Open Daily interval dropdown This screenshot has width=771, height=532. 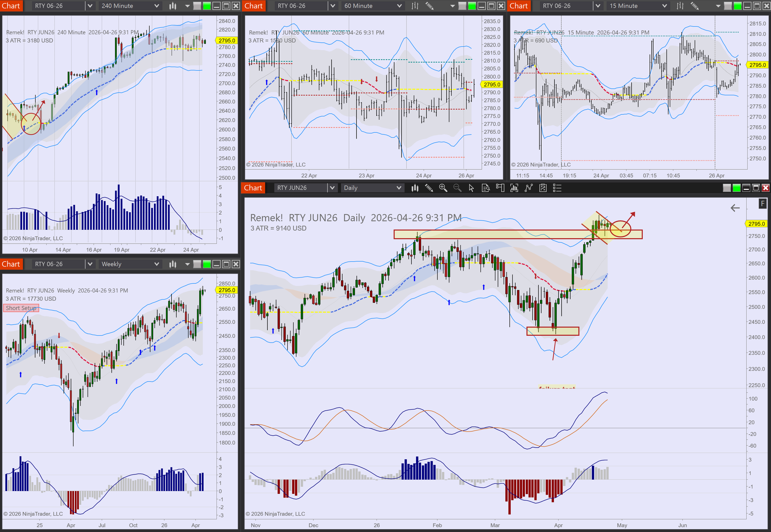click(x=399, y=188)
